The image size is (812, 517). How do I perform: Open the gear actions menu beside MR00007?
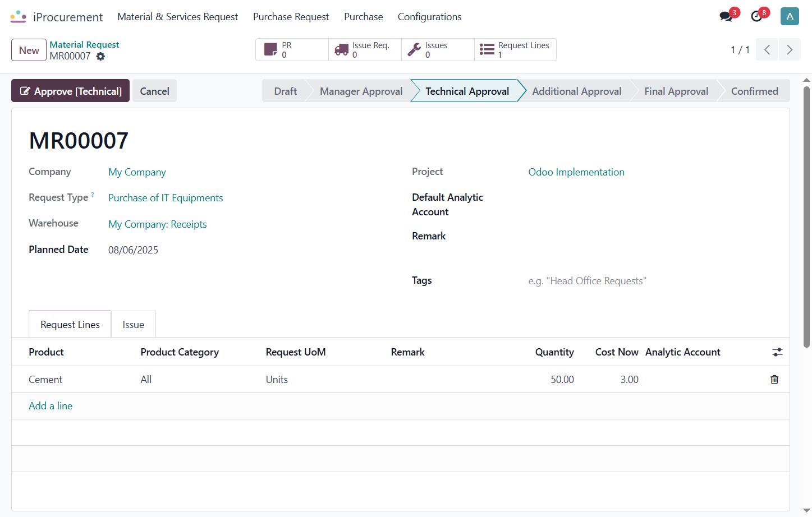tap(100, 56)
